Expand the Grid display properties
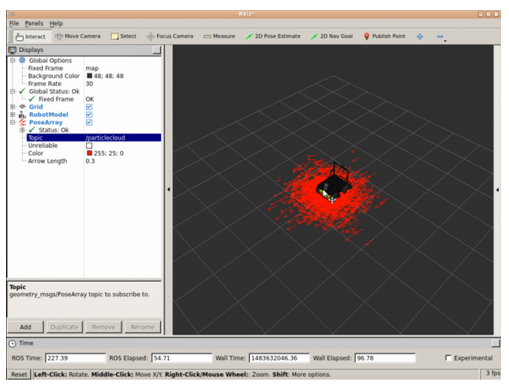 coord(13,107)
